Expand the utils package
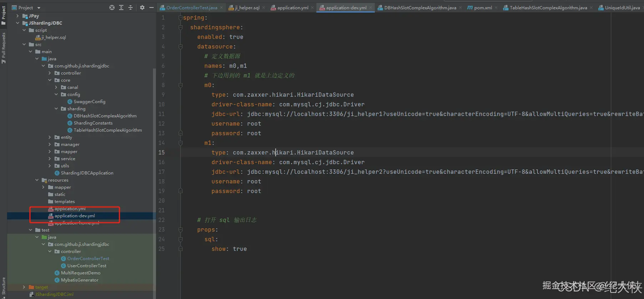This screenshot has width=644, height=299. point(50,166)
